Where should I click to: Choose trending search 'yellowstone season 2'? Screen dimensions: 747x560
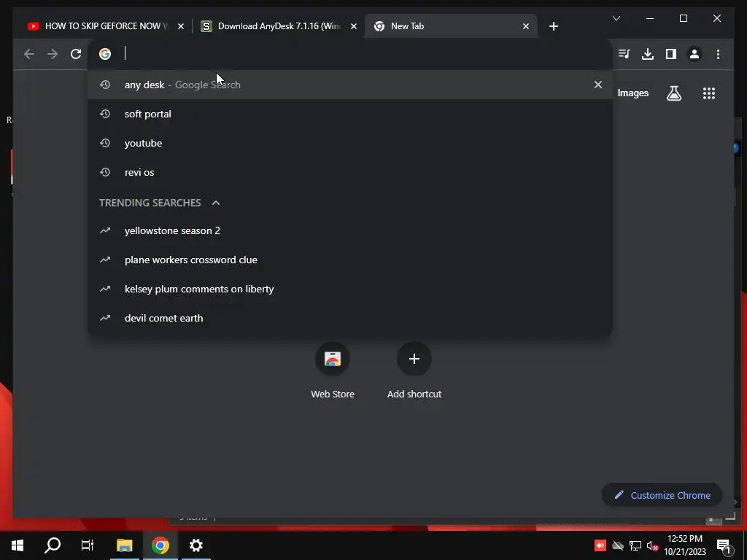click(350, 230)
